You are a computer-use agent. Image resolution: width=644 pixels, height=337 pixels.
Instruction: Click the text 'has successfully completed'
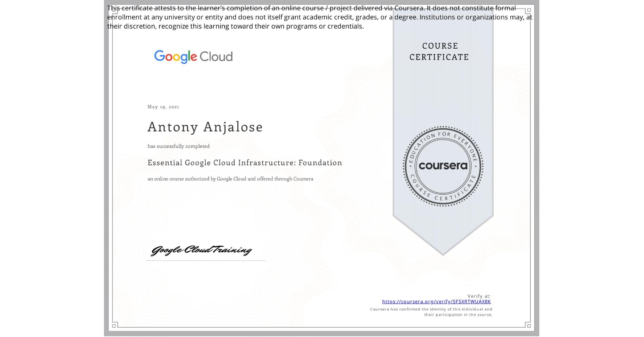tap(178, 146)
